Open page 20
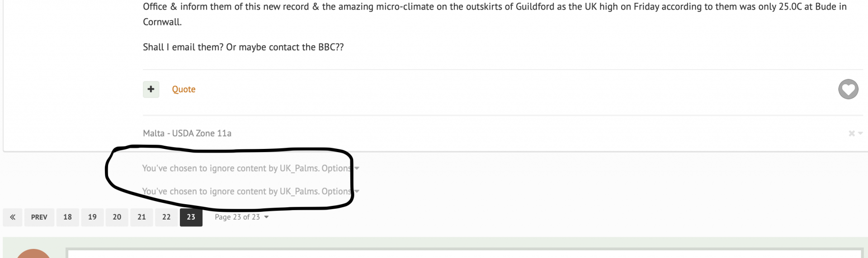Screen dimensions: 868x258 pyautogui.click(x=117, y=217)
